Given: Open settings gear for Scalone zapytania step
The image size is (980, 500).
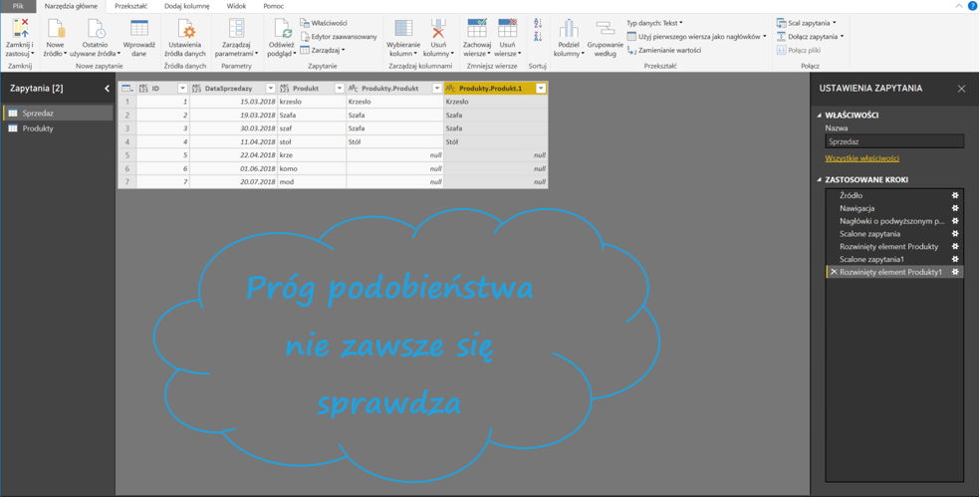Looking at the screenshot, I should (955, 234).
